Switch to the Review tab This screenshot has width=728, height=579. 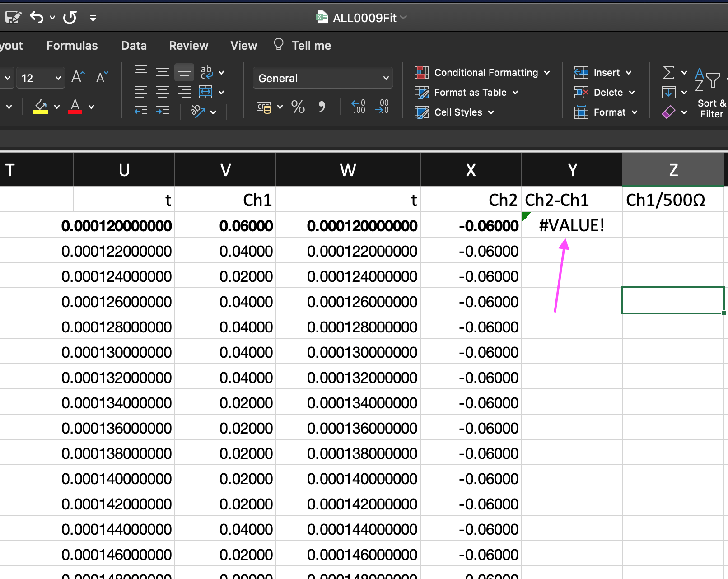[x=188, y=46]
